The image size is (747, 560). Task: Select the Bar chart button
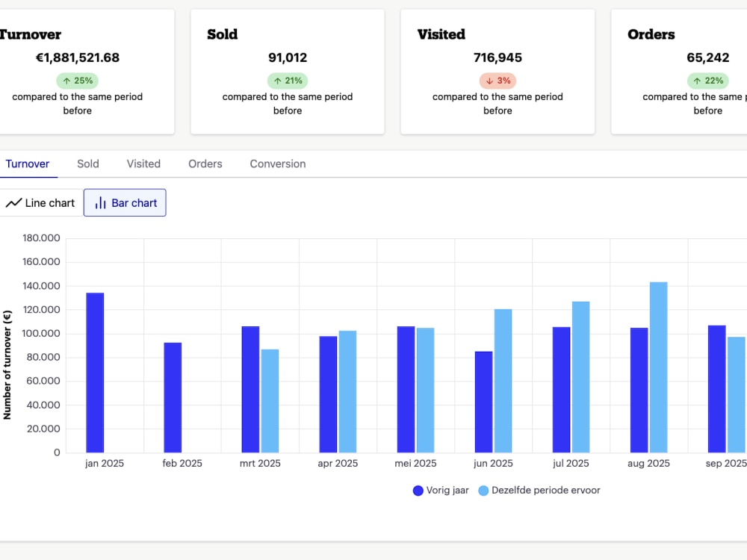click(x=125, y=203)
